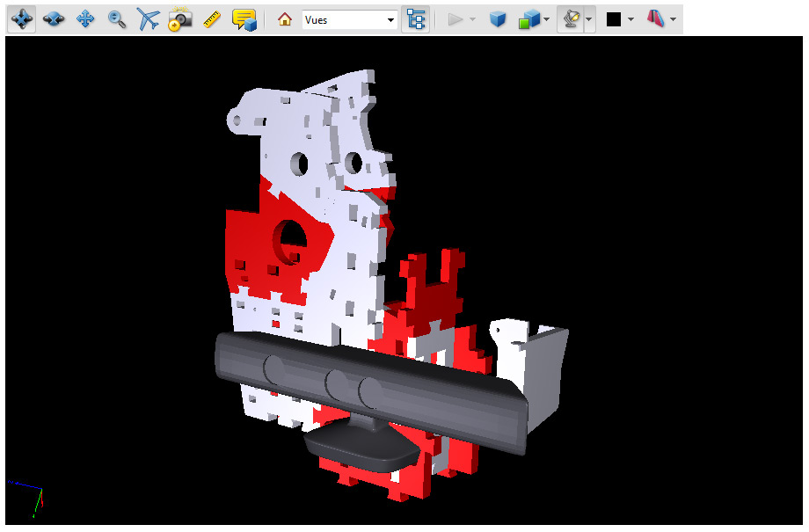Select the Spin tool
The width and height of the screenshot is (809, 532).
click(54, 19)
